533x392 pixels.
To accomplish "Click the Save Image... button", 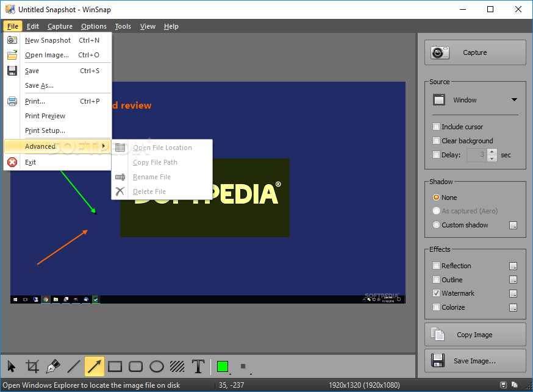I will point(475,361).
